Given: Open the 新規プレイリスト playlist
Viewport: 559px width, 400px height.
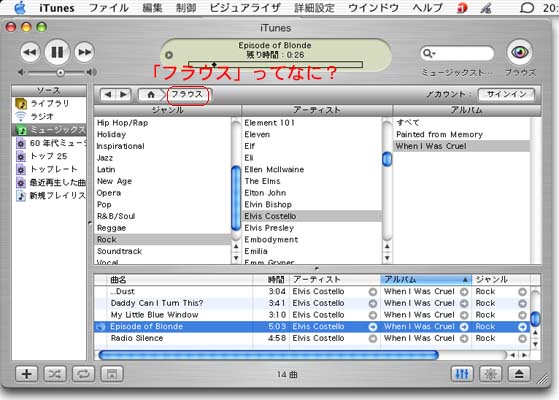Looking at the screenshot, I should pyautogui.click(x=49, y=196).
